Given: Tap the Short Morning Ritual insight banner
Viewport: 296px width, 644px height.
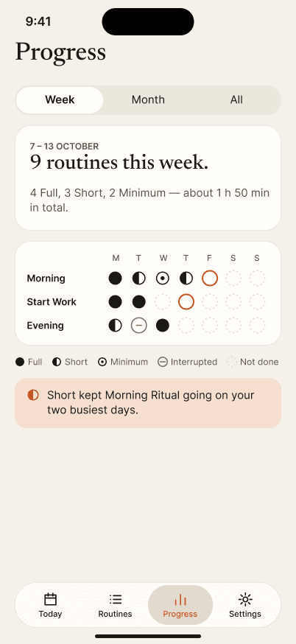Looking at the screenshot, I should (148, 403).
